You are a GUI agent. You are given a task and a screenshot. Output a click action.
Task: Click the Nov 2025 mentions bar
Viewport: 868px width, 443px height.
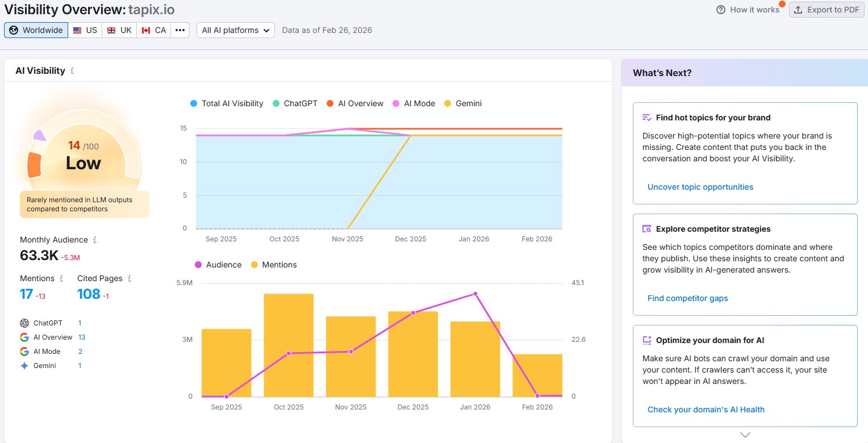tap(350, 357)
